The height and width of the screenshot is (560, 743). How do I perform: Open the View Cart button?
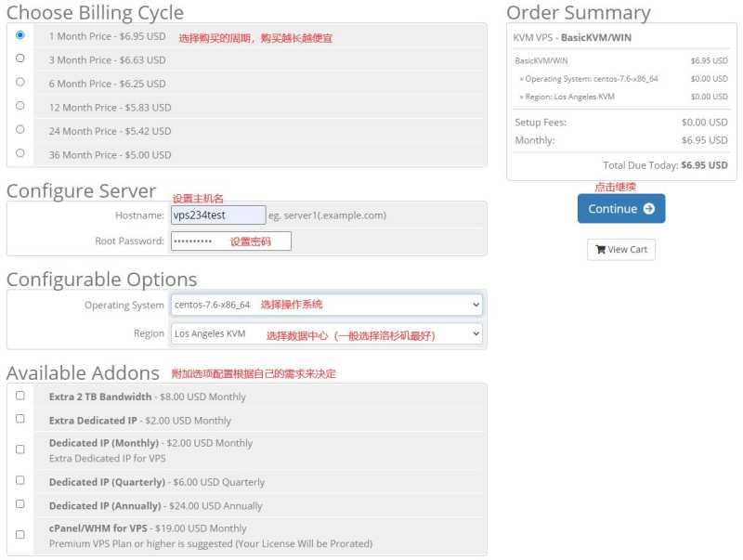[621, 250]
